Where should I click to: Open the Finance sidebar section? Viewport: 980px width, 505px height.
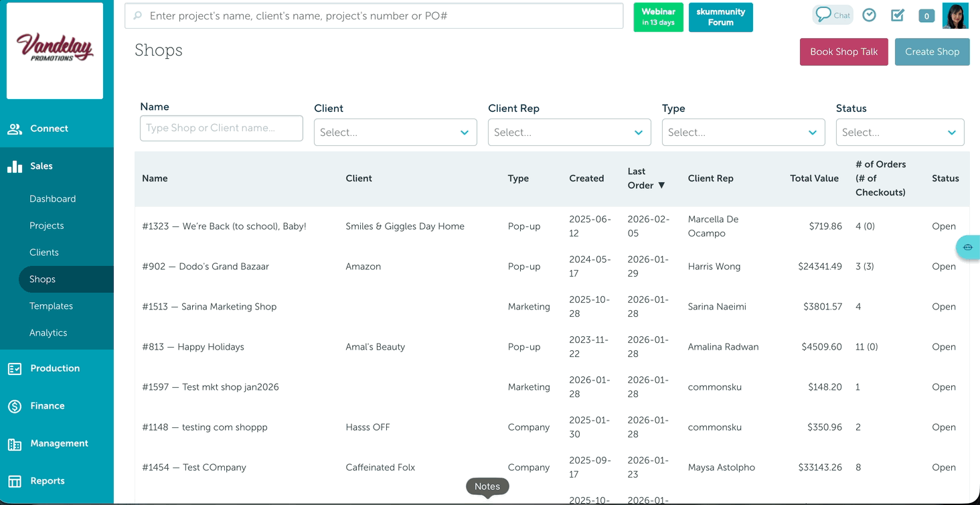pyautogui.click(x=47, y=406)
